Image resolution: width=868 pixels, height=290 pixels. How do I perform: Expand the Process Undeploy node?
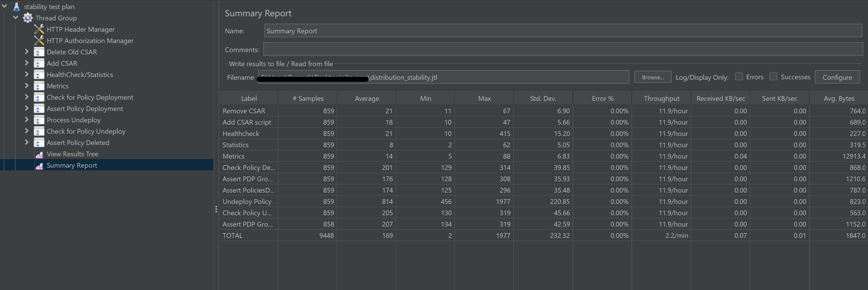(x=27, y=119)
